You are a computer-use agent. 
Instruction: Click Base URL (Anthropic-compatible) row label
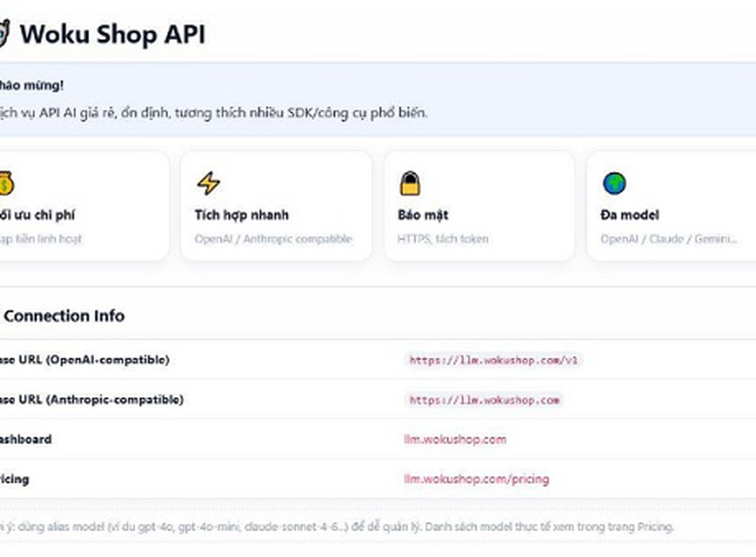point(92,399)
